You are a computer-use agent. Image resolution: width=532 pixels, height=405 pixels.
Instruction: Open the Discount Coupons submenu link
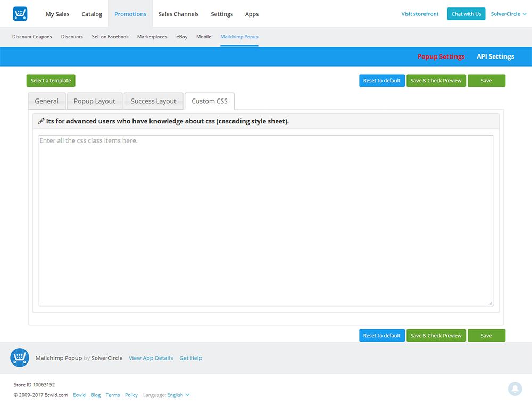click(32, 37)
